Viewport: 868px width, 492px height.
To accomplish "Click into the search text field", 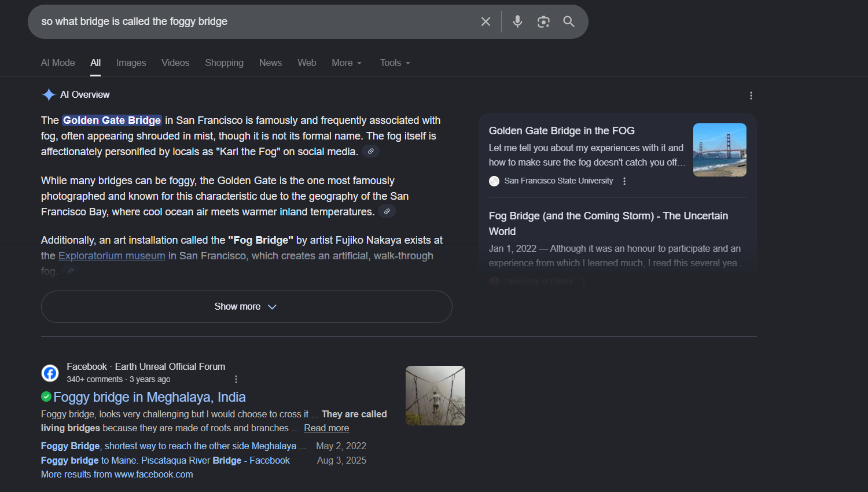I will [x=255, y=21].
